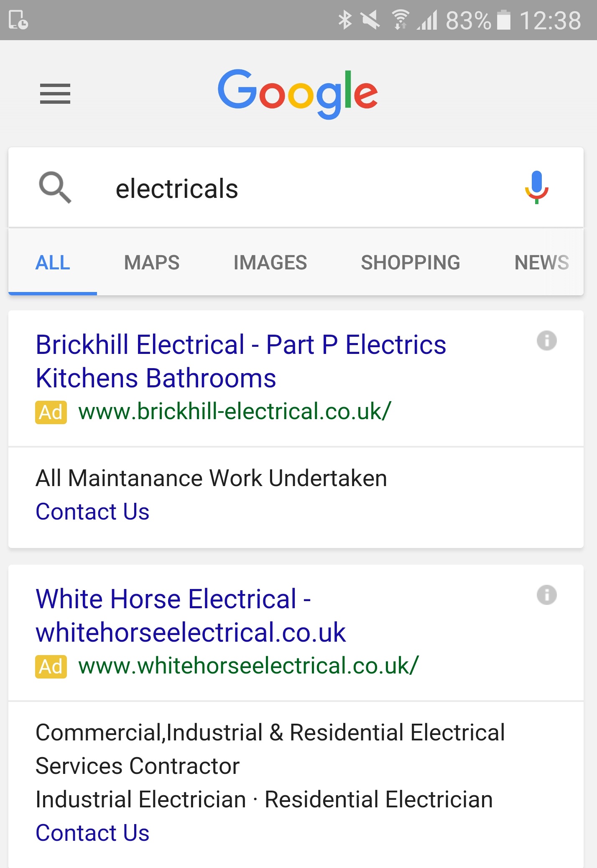
Task: Tap Contact Us under Brickhill Electrical
Action: tap(92, 512)
